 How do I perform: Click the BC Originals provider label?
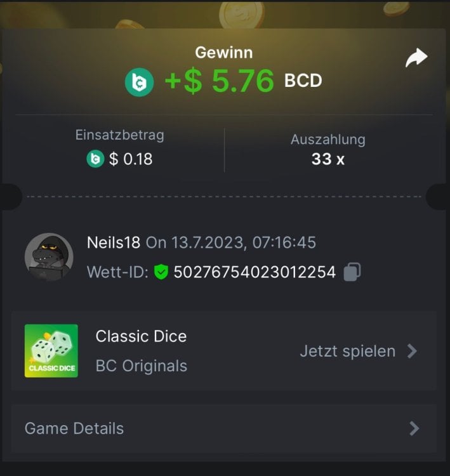[x=141, y=366]
